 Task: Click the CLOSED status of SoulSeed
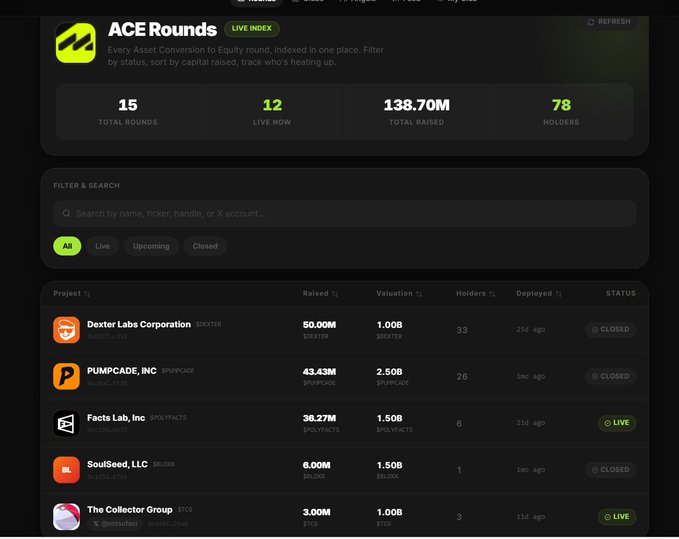(611, 470)
